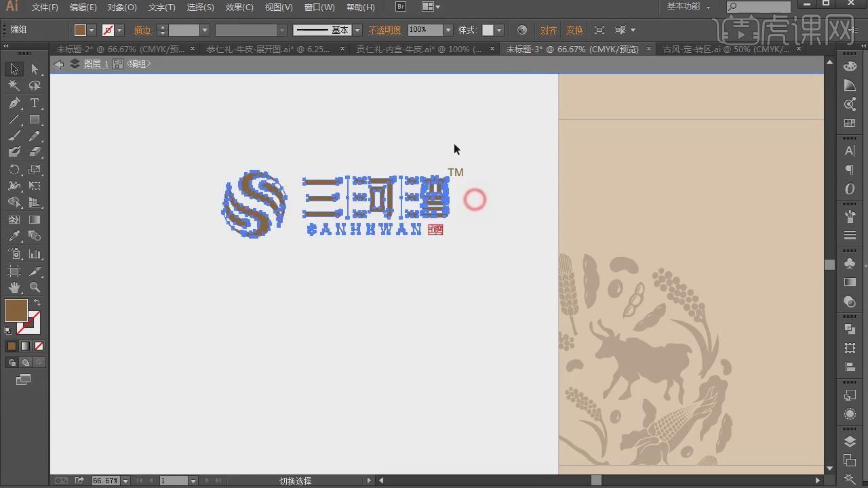Select the Selection tool (black arrow)
The width and height of the screenshot is (868, 488).
pyautogui.click(x=14, y=69)
